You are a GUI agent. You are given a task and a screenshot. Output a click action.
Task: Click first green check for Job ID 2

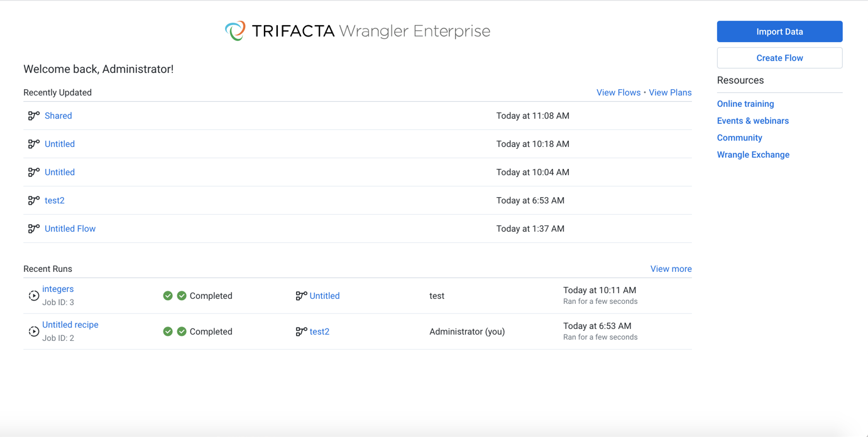pyautogui.click(x=168, y=332)
